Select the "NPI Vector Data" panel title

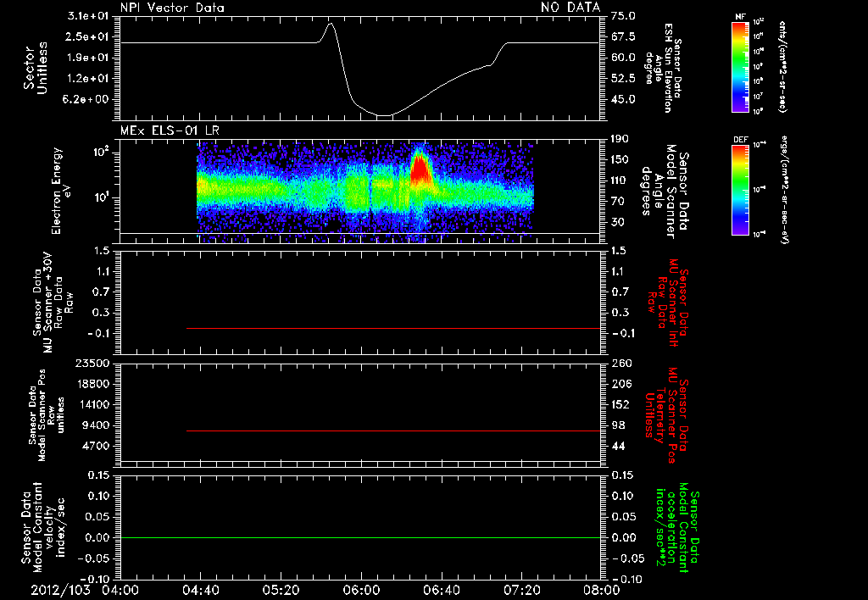click(172, 8)
